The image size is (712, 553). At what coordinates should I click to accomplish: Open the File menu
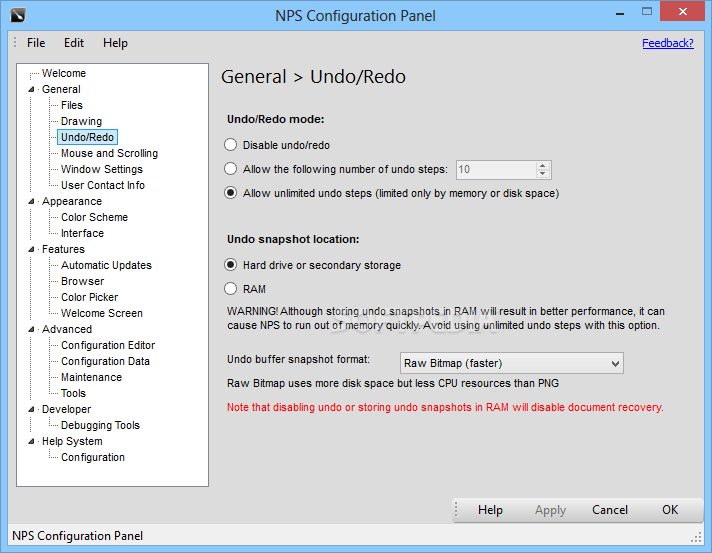(x=36, y=43)
